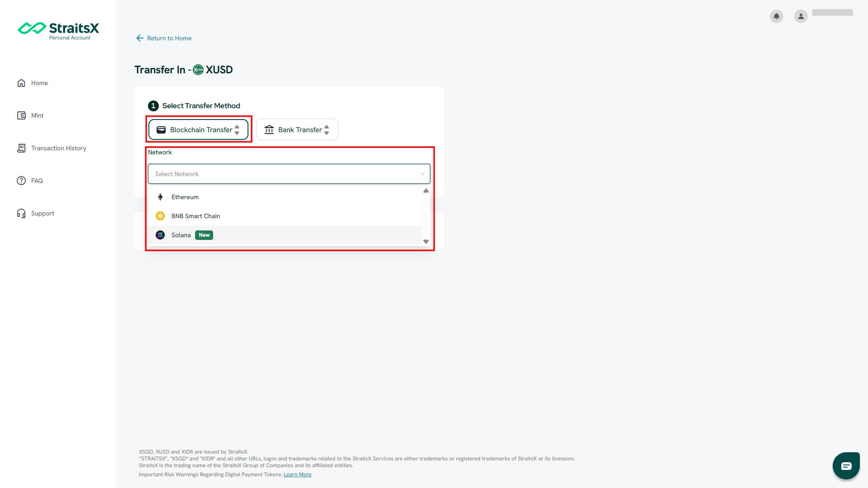Go to Home in sidebar

pyautogui.click(x=39, y=83)
